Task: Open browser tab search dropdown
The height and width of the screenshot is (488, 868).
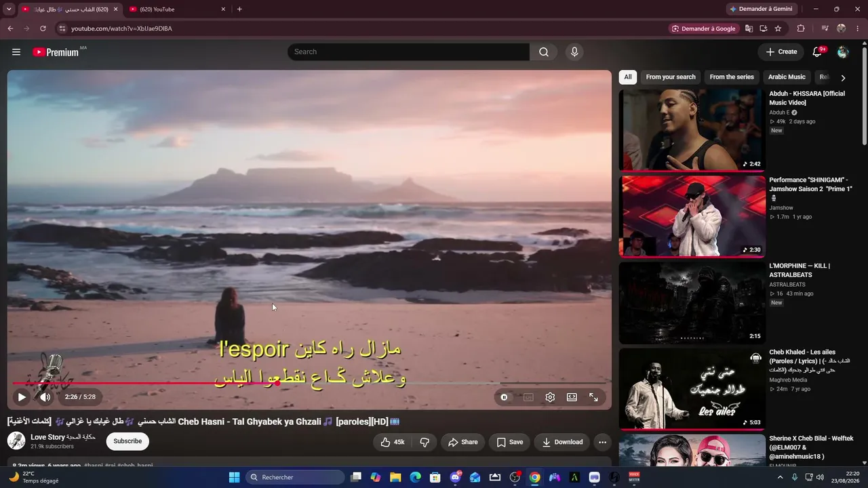Action: [x=9, y=9]
